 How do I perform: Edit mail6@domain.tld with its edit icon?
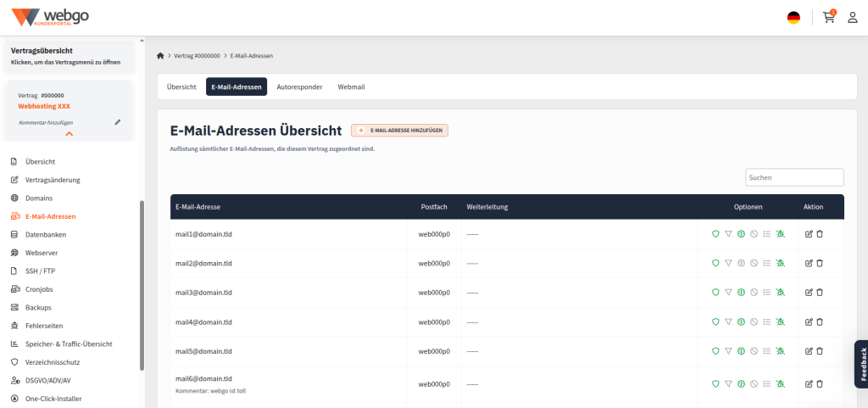809,383
